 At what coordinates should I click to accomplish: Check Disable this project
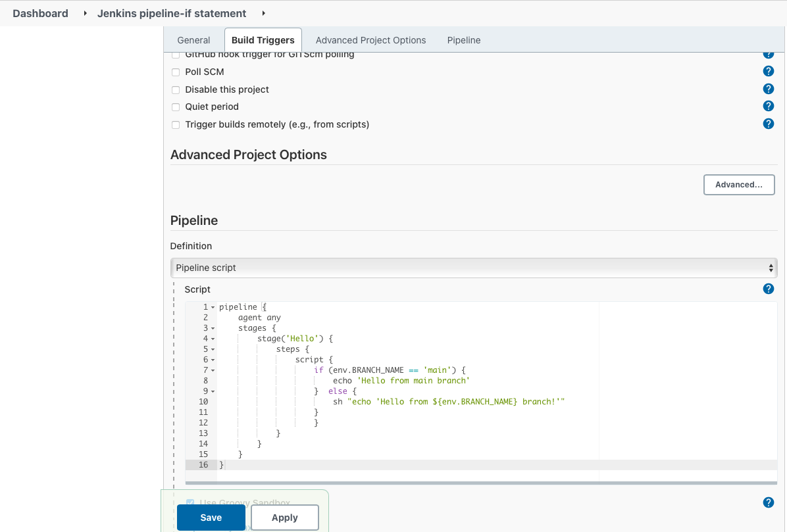pyautogui.click(x=176, y=89)
